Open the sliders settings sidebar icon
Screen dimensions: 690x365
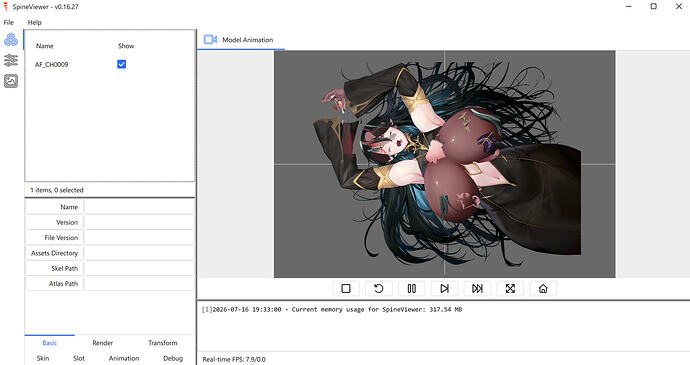tap(11, 60)
